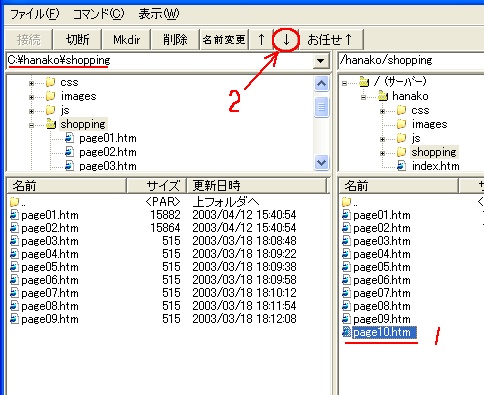Click the download down-arrow button

[286, 40]
